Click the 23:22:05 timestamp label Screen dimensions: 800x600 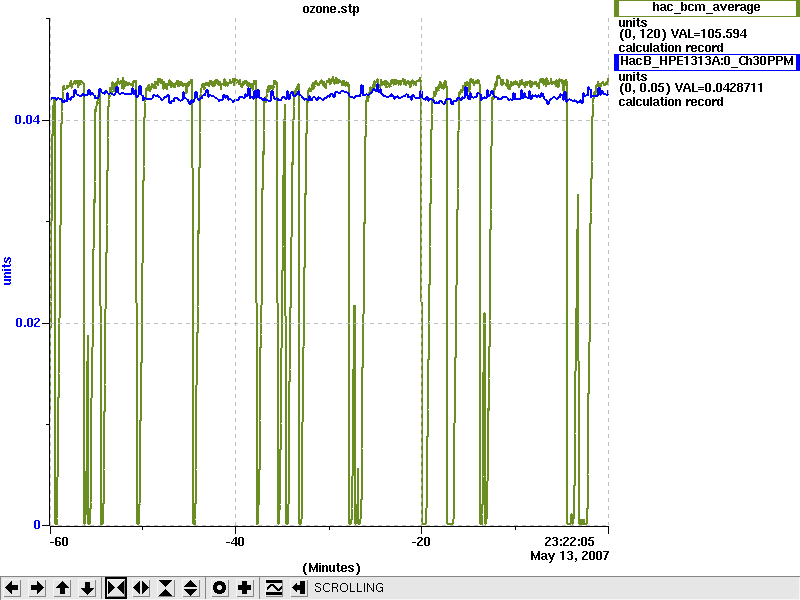[569, 542]
